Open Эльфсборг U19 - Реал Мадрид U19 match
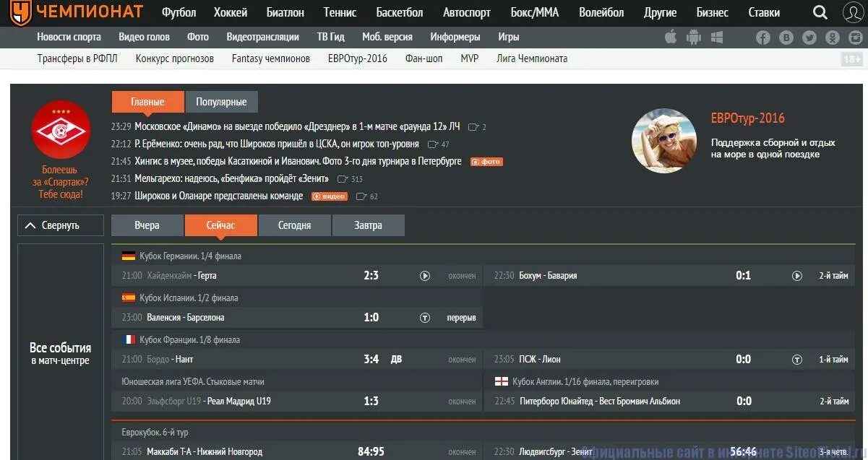 [297, 402]
